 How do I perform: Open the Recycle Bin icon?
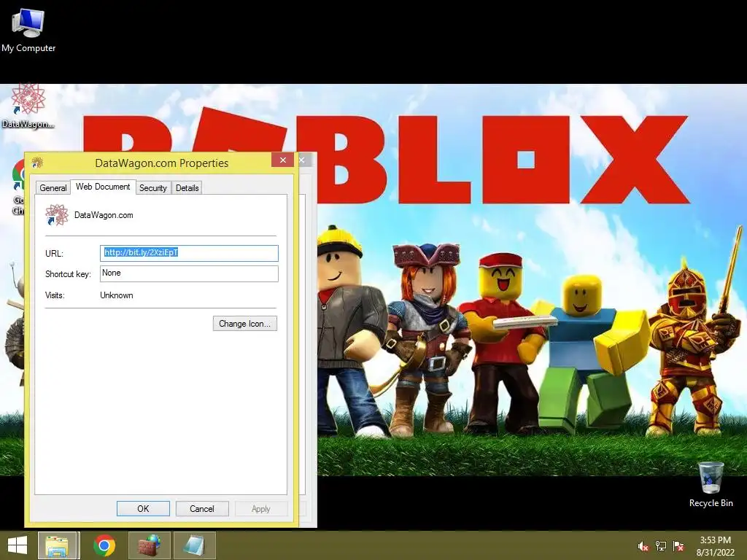(711, 484)
